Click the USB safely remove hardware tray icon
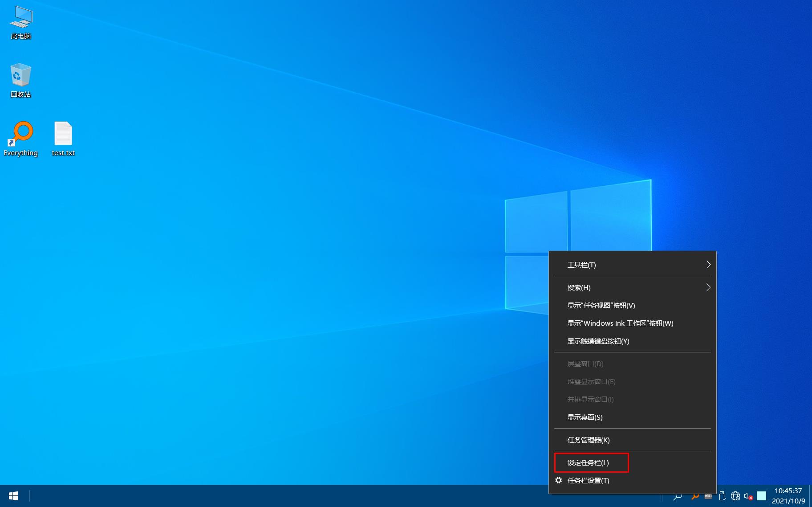The height and width of the screenshot is (507, 812). pyautogui.click(x=722, y=496)
